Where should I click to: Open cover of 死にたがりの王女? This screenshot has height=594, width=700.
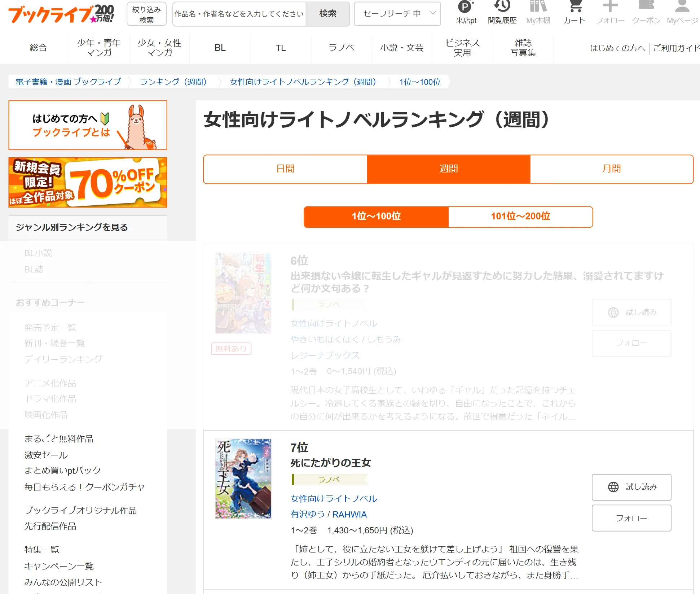tap(243, 479)
